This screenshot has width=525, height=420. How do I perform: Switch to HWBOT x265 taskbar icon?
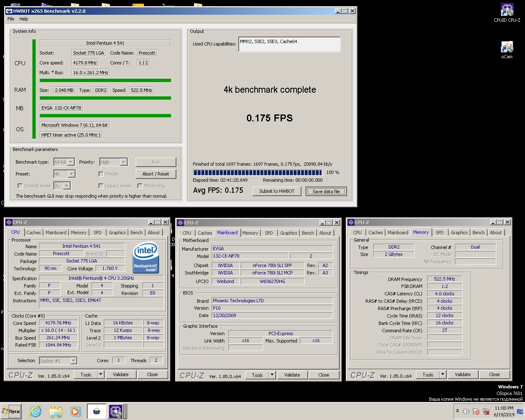coord(97,411)
